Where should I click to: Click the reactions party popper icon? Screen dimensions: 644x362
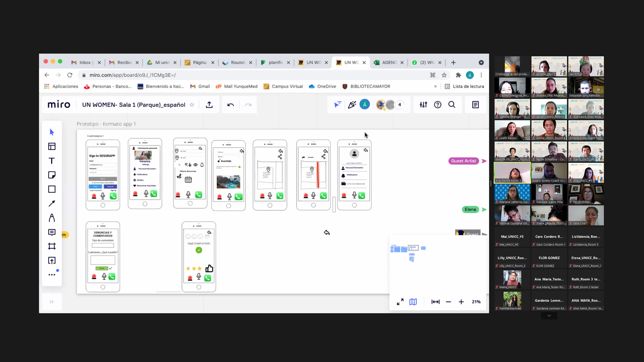tap(352, 105)
